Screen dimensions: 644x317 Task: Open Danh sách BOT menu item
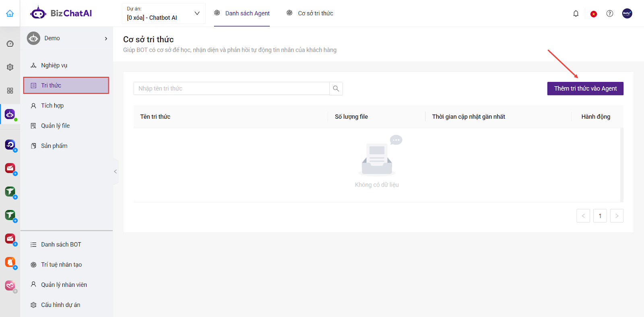point(66,245)
